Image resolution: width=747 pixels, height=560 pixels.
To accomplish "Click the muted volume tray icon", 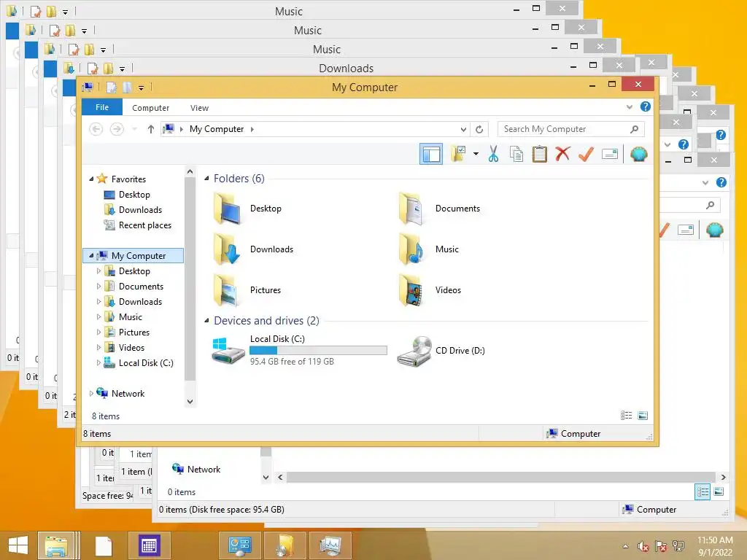I will point(643,546).
